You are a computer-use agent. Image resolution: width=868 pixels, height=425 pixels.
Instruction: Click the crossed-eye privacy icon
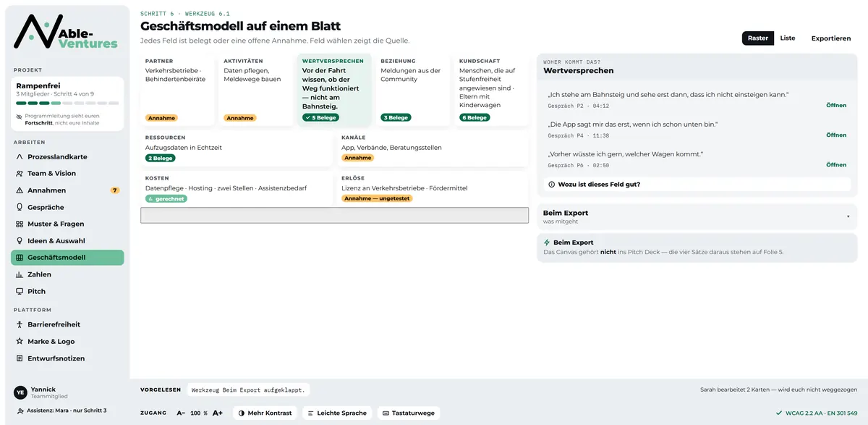20,116
